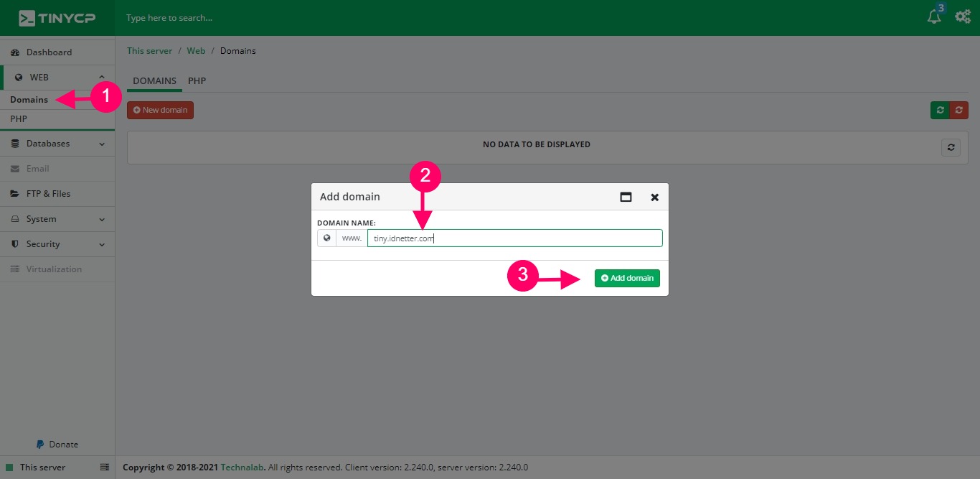Click the globe icon in the Add domain dialog
980x479 pixels.
(x=327, y=238)
